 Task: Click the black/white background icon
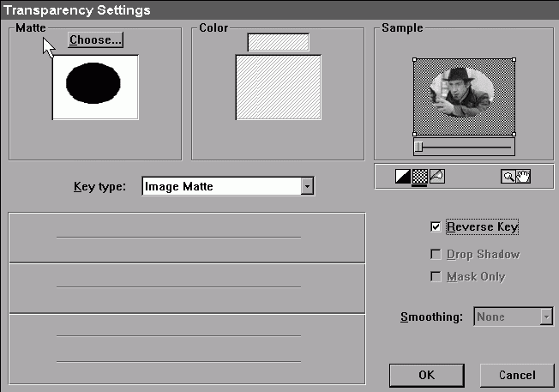pyautogui.click(x=402, y=177)
